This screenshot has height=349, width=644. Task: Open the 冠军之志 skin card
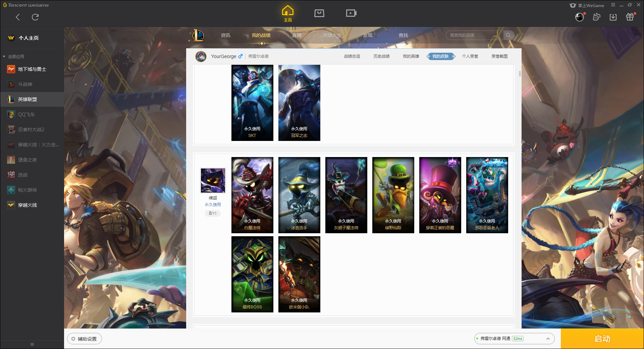(299, 103)
